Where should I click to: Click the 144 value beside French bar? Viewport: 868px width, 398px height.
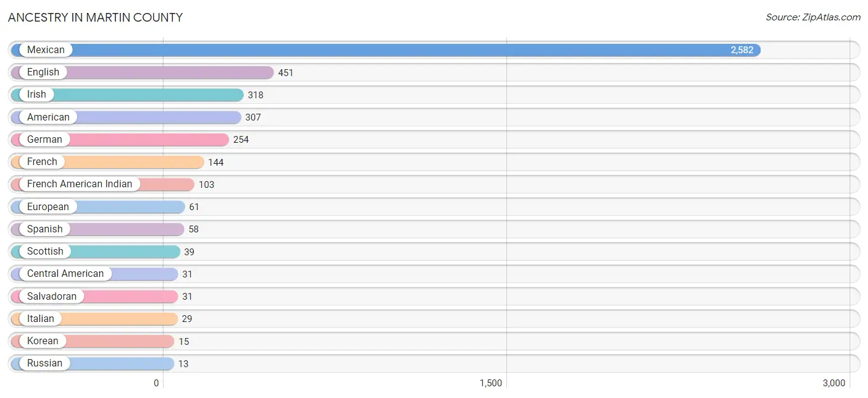click(216, 163)
